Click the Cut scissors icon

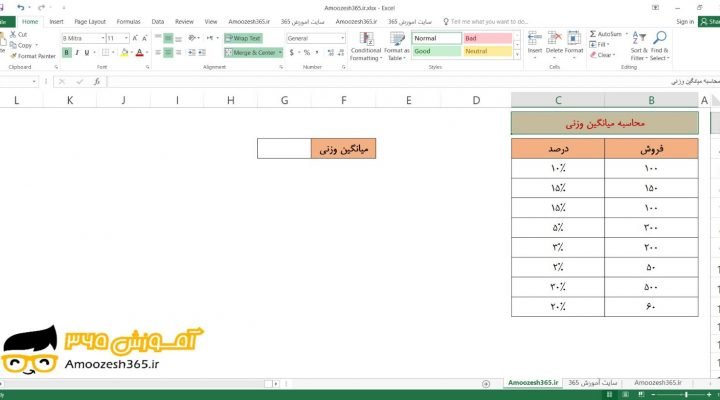point(13,34)
